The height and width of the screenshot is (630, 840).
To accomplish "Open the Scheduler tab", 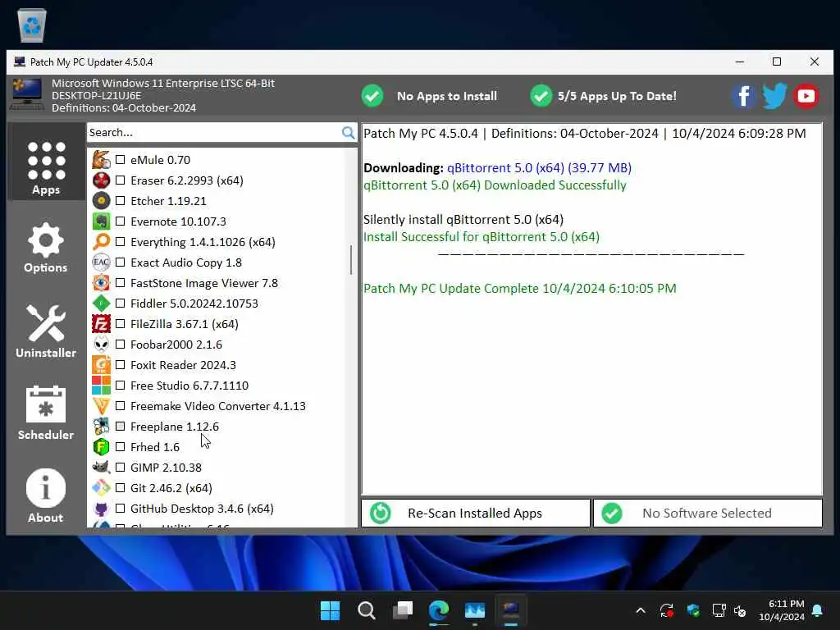I will coord(46,413).
